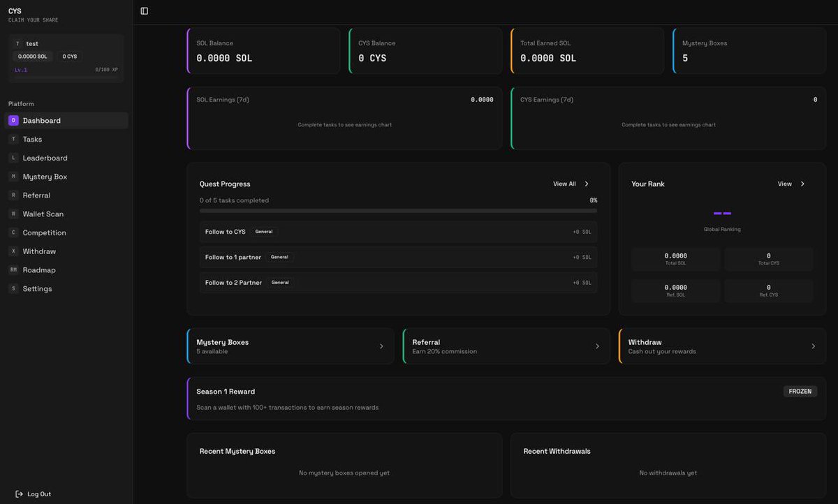Click the Roadmap 'RM' icon badge

pos(13,270)
